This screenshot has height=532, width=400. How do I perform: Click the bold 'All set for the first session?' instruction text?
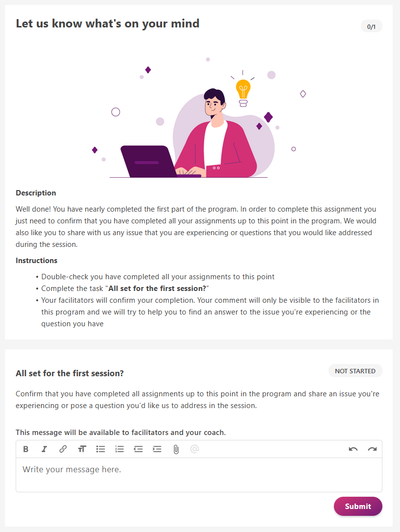(x=157, y=289)
